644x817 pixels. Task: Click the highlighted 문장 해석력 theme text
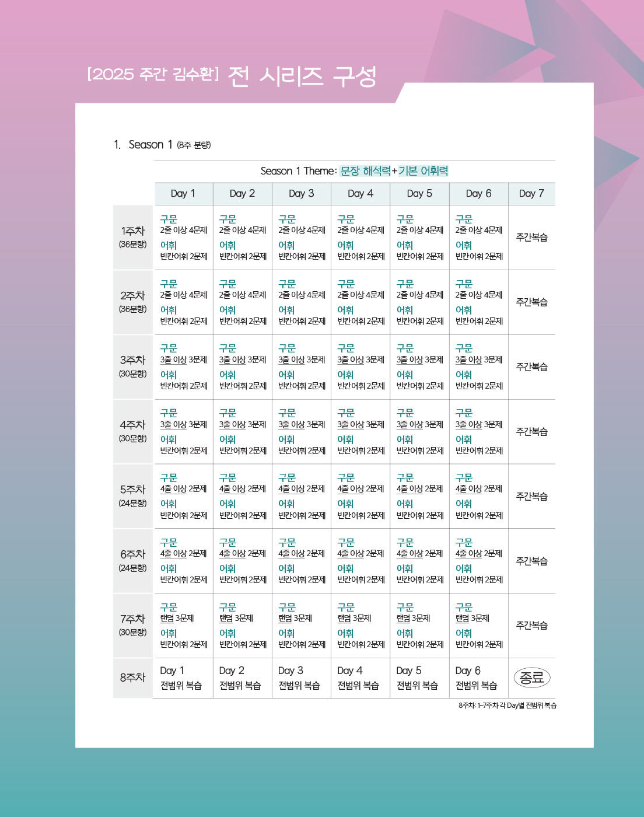pos(365,171)
